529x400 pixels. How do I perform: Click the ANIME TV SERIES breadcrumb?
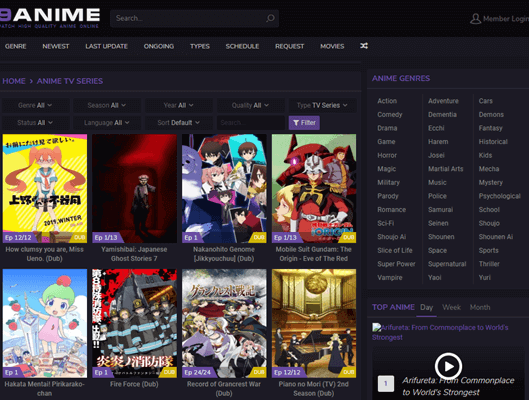coord(69,81)
